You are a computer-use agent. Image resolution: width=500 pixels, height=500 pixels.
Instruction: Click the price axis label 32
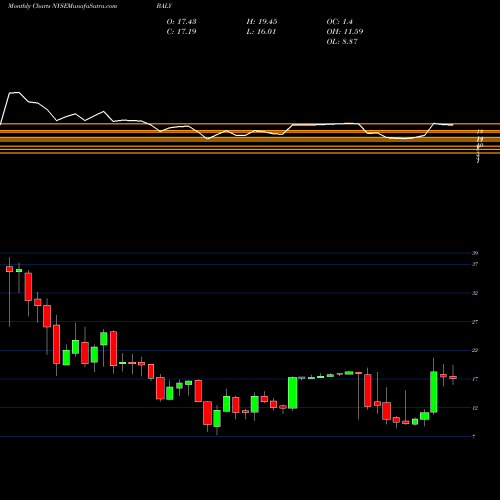(475, 293)
